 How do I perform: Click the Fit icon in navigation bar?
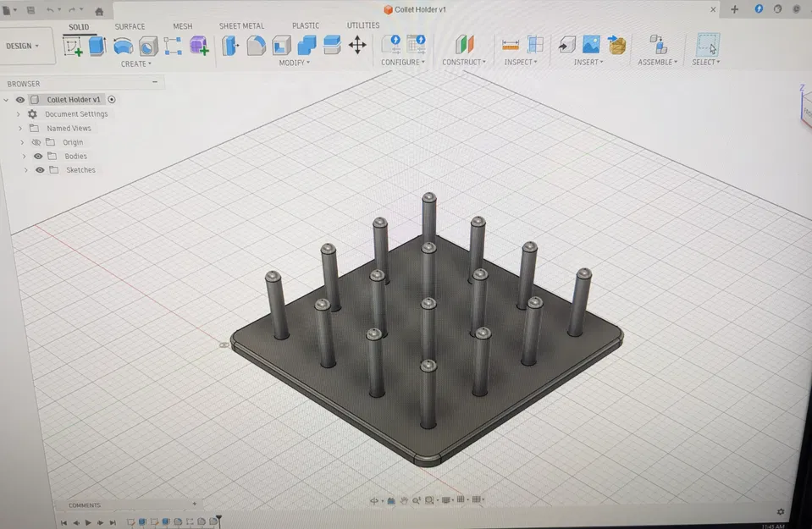coord(430,500)
